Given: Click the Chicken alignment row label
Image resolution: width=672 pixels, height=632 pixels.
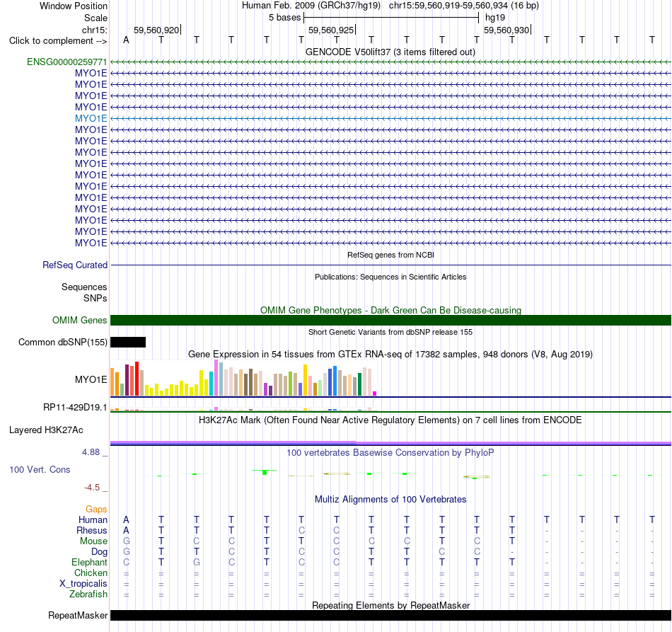Looking at the screenshot, I should click(x=91, y=573).
